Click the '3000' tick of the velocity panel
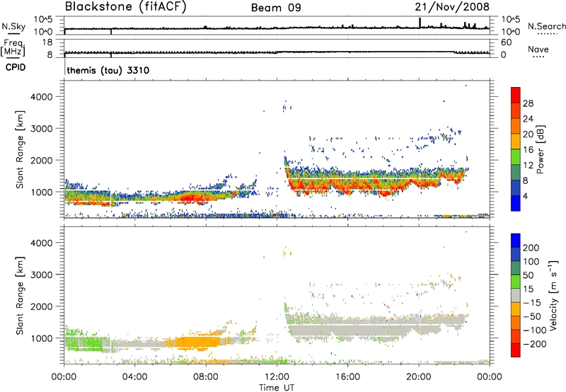 (x=41, y=275)
